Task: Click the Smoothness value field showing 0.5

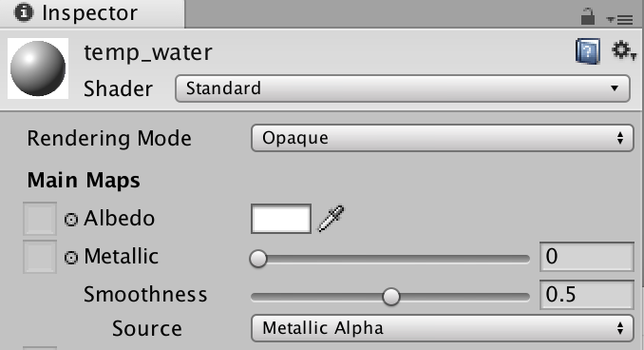Action: 587,295
